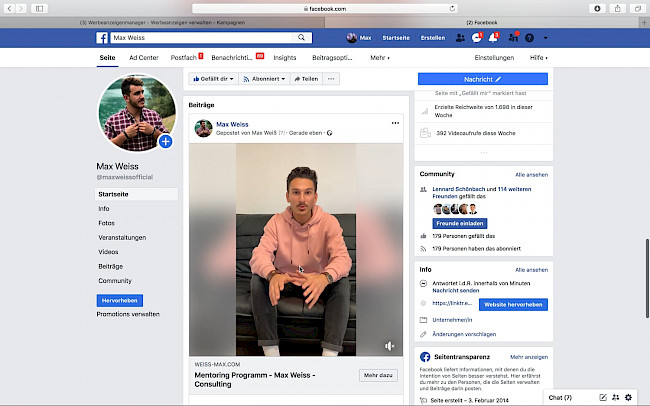
Task: Click Mehr dazu button under video
Action: (x=378, y=375)
